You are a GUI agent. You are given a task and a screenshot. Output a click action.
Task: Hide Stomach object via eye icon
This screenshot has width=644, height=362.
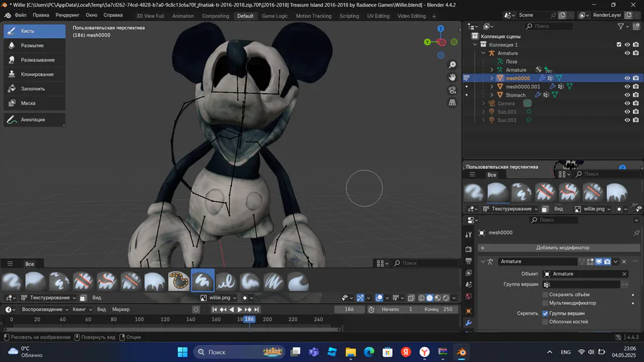[627, 95]
